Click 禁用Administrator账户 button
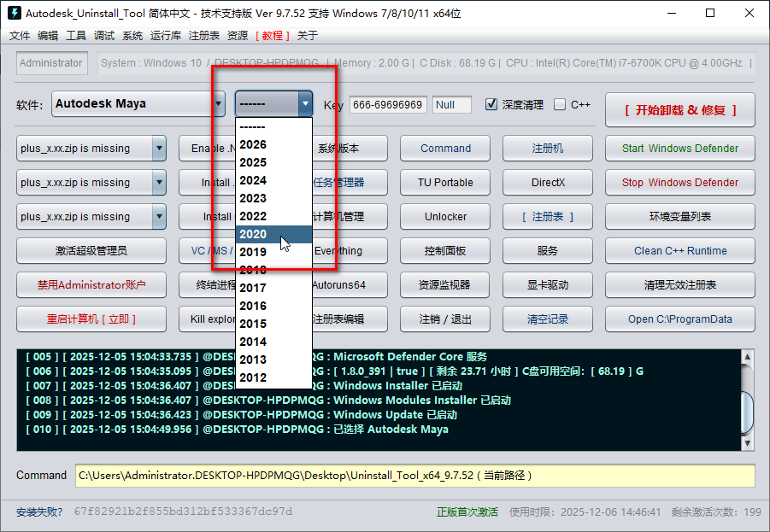Image resolution: width=770 pixels, height=532 pixels. pyautogui.click(x=91, y=284)
